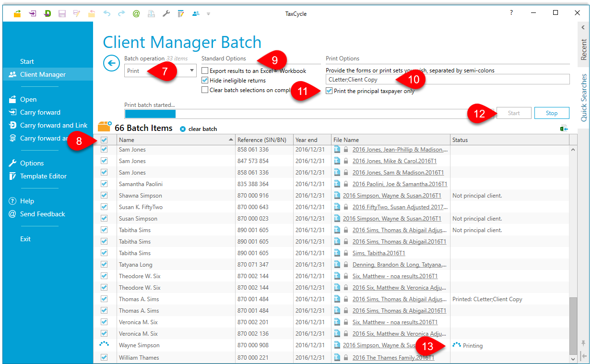Click the save disk icon in the top toolbar
Screen dimensions: 592x364
62,13
